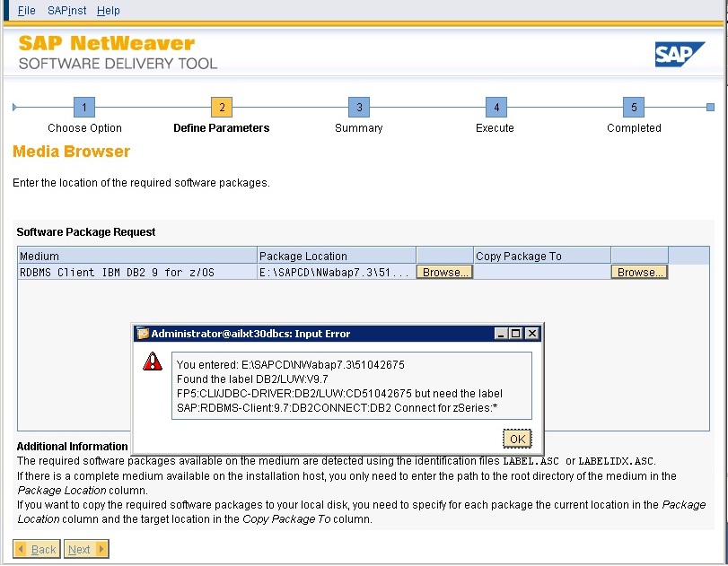This screenshot has width=728, height=566.
Task: Click the Package Location column header
Action: [x=337, y=256]
